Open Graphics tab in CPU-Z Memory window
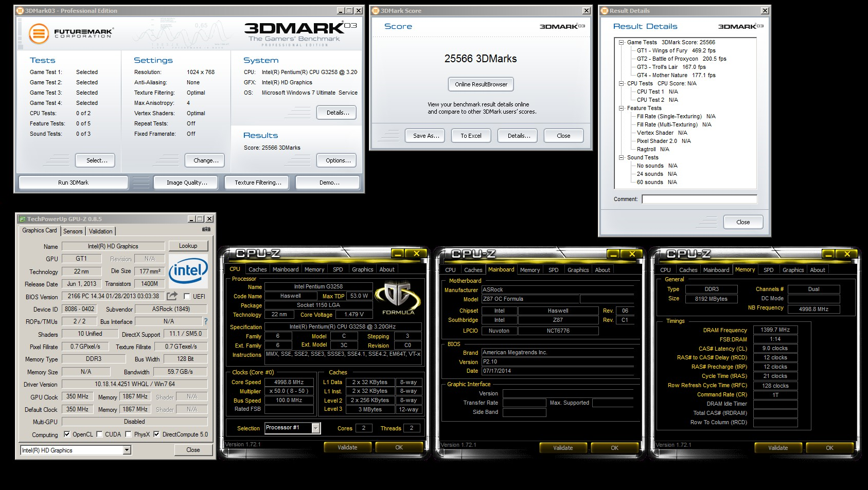 [793, 270]
